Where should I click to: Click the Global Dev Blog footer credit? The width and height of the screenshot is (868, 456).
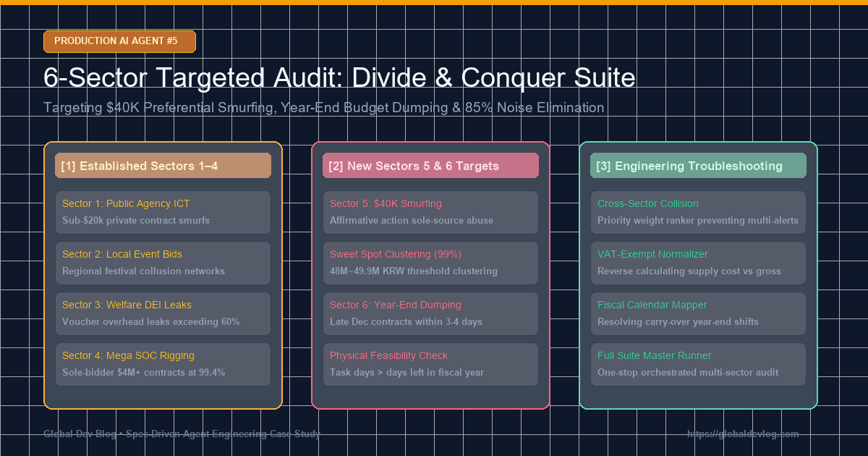tap(182, 434)
